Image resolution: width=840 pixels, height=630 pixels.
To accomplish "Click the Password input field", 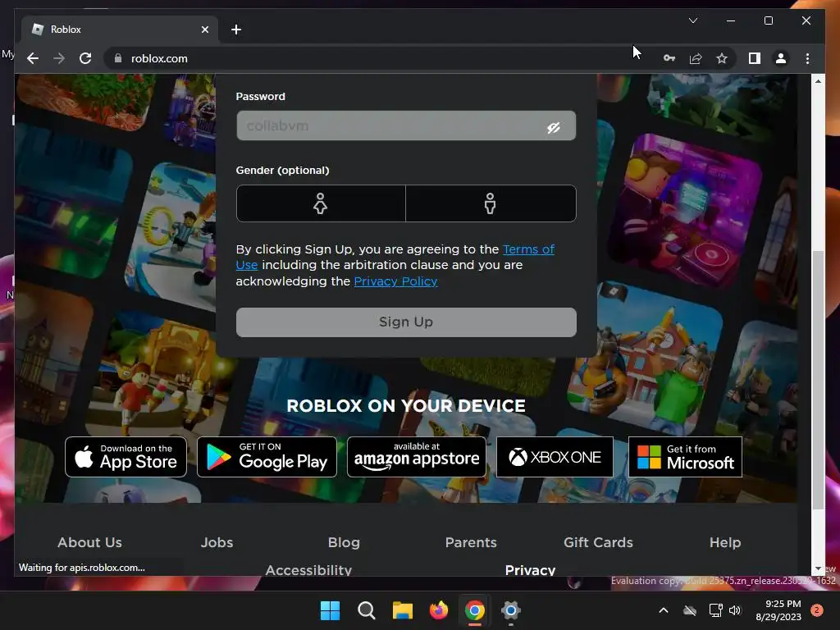I will [x=406, y=126].
